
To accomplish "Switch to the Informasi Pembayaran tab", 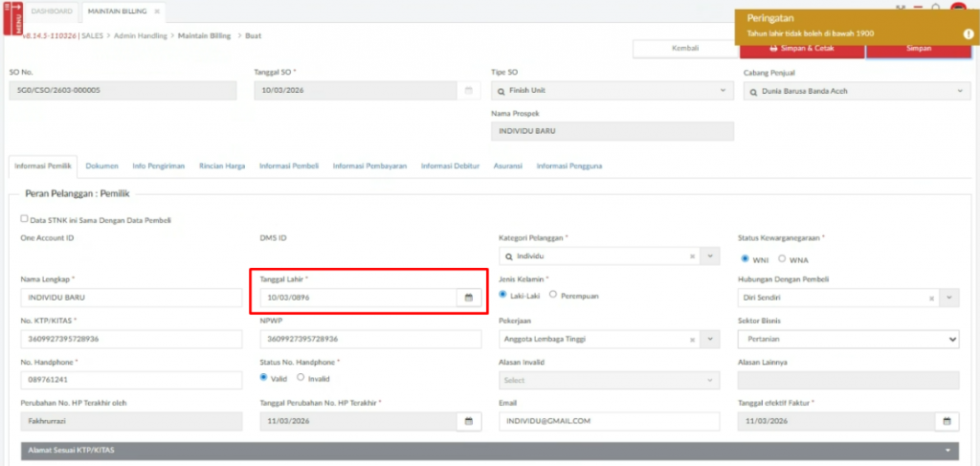I will click(x=369, y=166).
